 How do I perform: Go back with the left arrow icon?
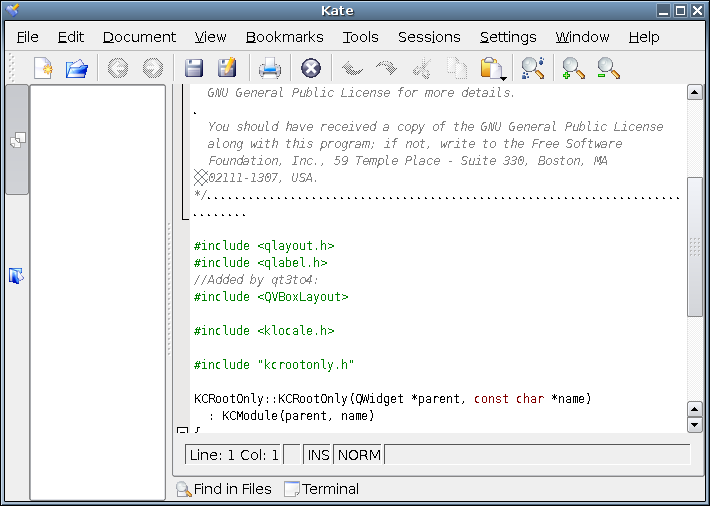click(118, 68)
